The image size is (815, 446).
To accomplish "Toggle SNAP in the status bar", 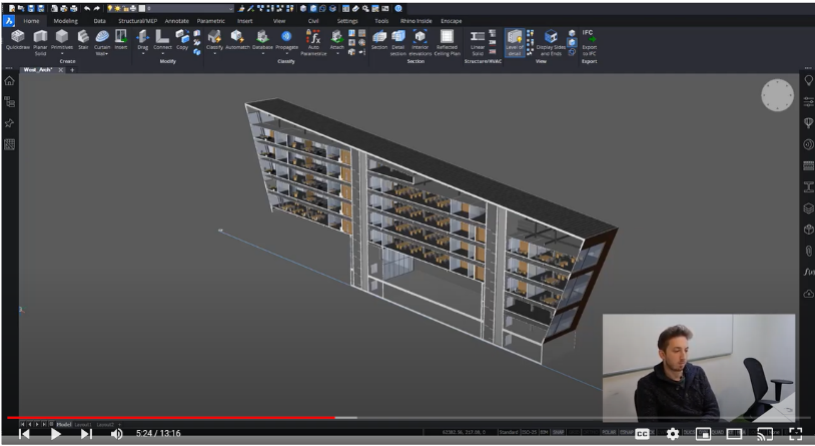I will pos(558,432).
